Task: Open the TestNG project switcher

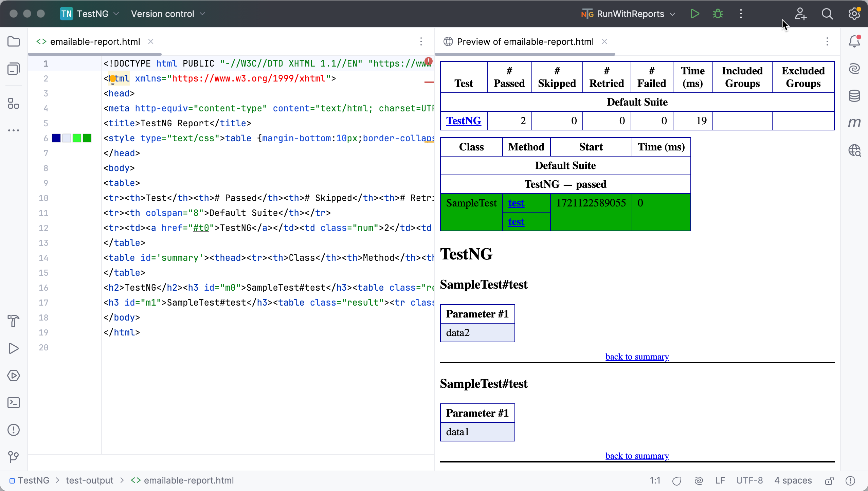Action: pyautogui.click(x=89, y=14)
